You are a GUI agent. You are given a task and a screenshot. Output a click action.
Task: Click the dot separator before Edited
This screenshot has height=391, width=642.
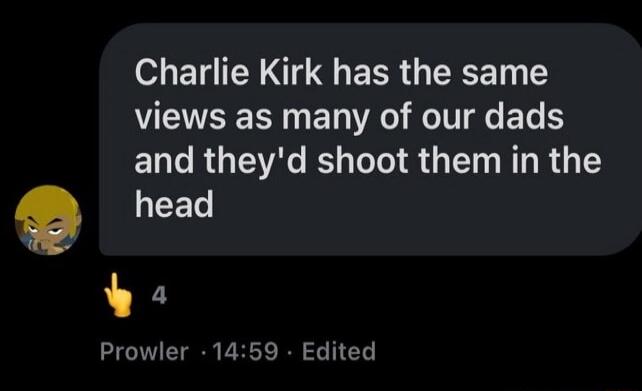[290, 353]
